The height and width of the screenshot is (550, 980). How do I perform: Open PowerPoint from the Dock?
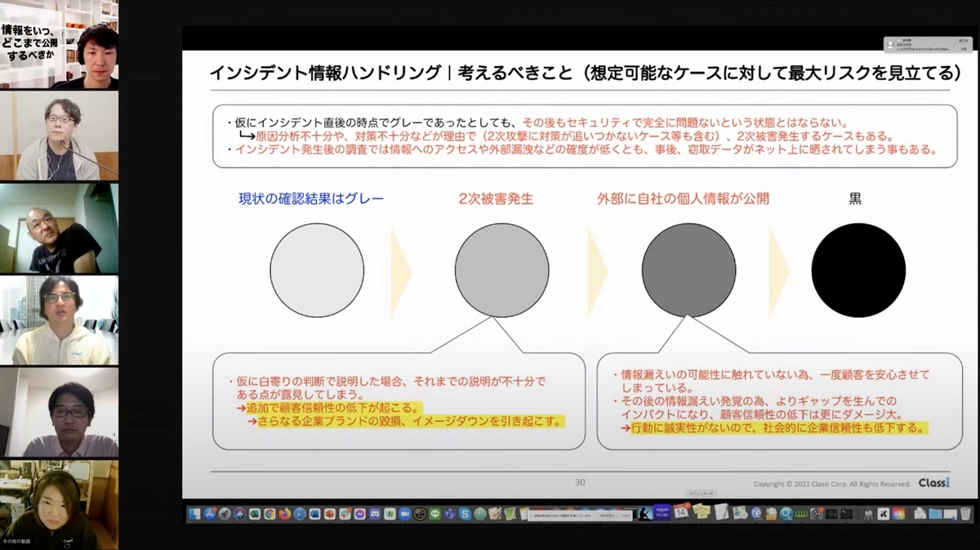click(330, 514)
